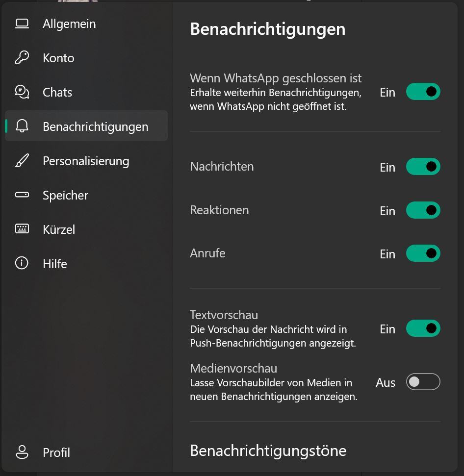Click the key icon for Konto

[x=22, y=58]
